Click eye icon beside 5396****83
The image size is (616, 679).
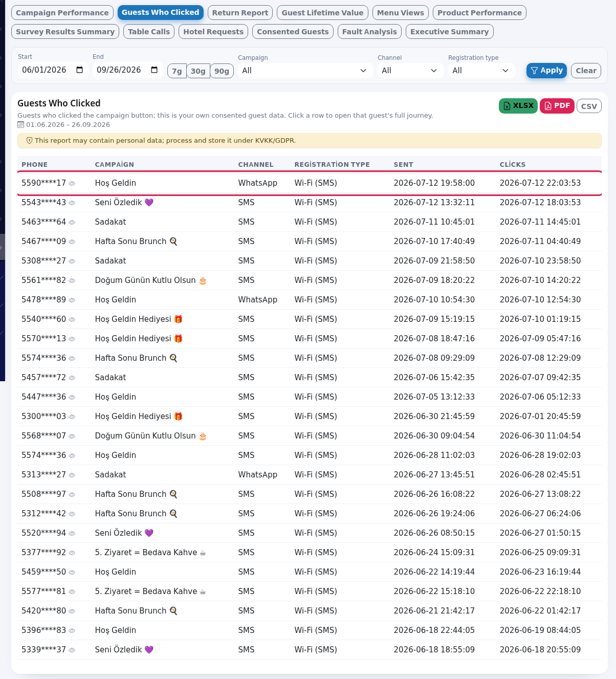tap(72, 631)
